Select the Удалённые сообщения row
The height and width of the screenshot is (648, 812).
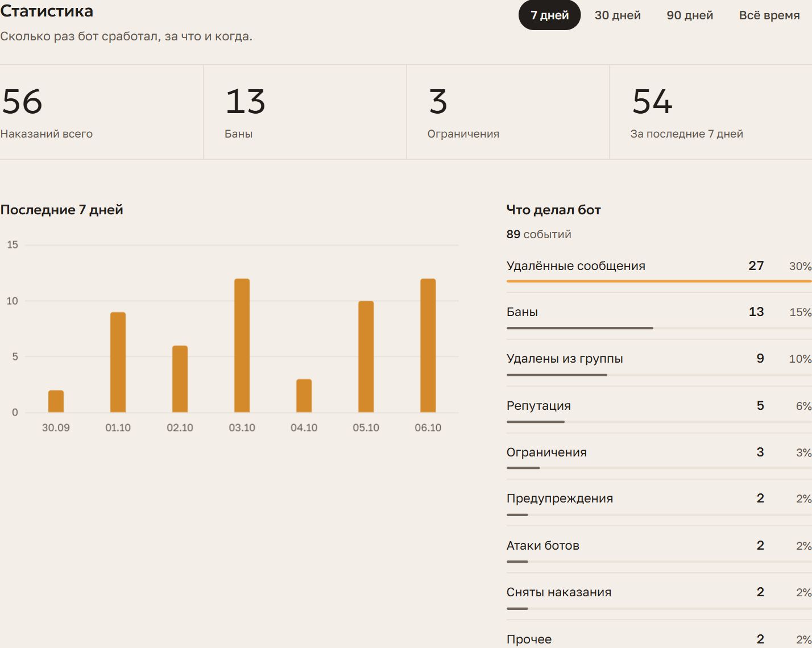tap(659, 269)
